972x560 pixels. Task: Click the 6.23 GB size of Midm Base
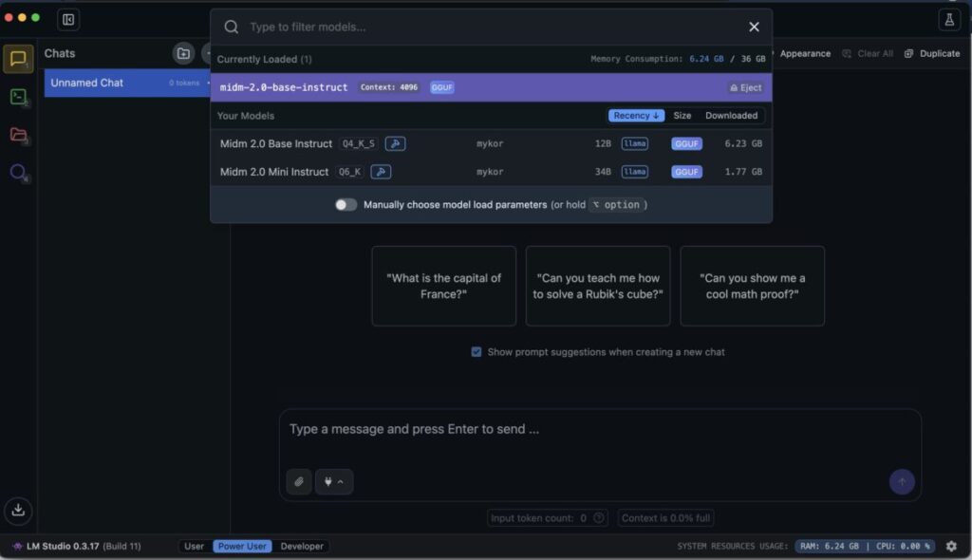[743, 143]
